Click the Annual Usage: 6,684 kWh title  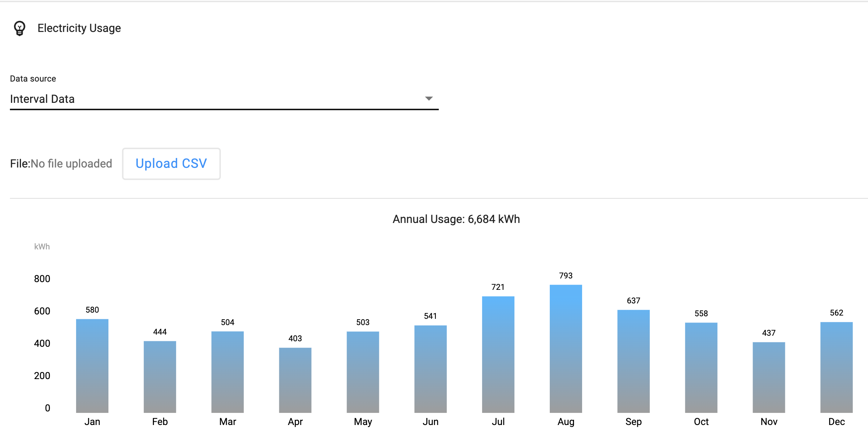pos(456,219)
